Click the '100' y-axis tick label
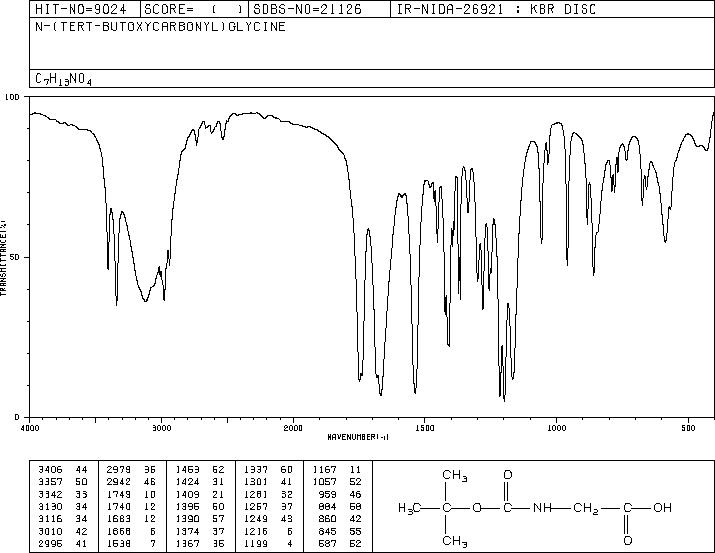 (13, 97)
